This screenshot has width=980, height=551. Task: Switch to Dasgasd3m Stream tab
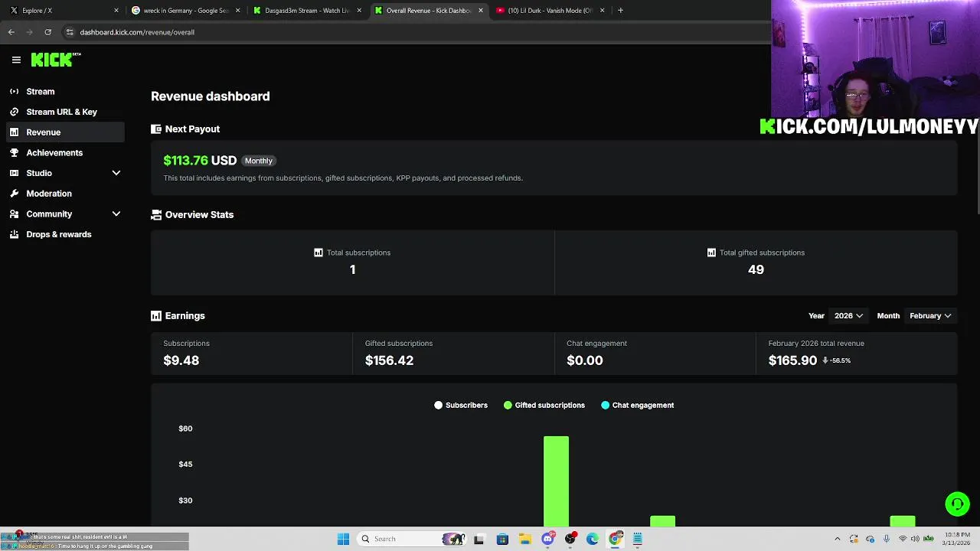tap(307, 11)
